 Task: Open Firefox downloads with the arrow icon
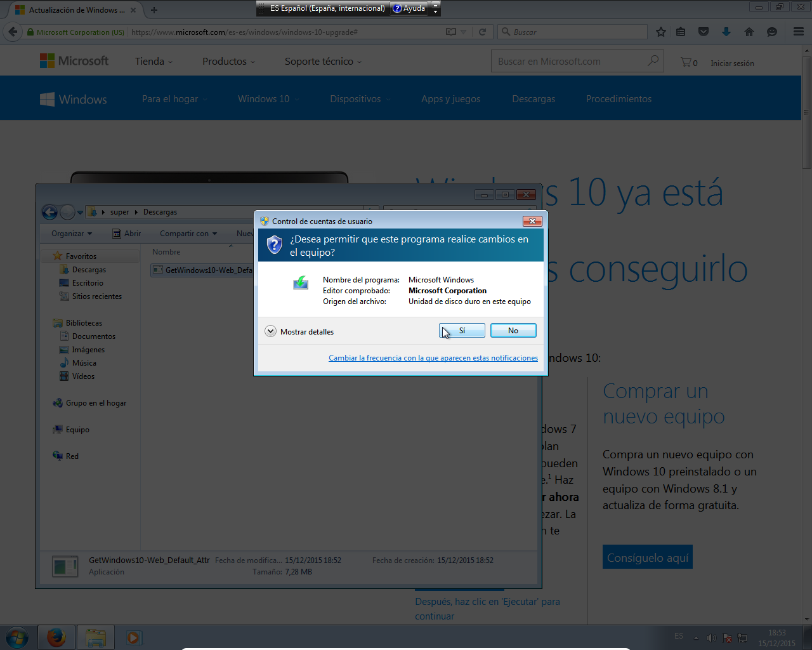(725, 30)
